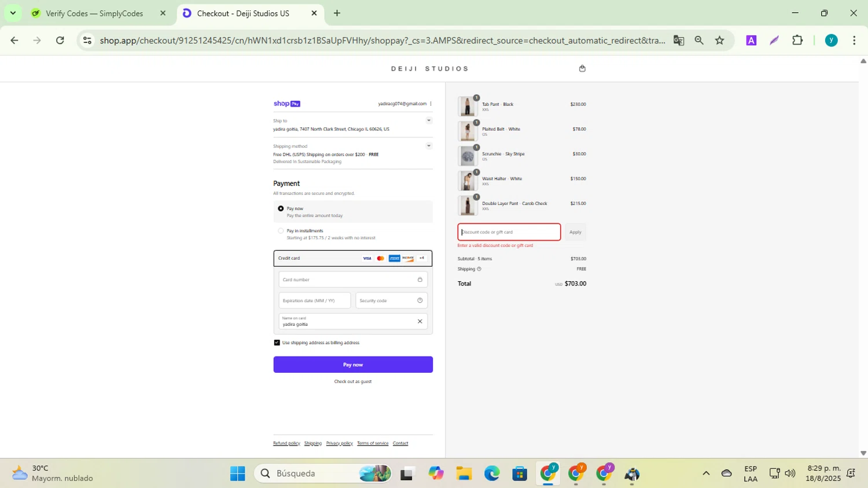Close the Checkout tab
This screenshot has width=868, height=488.
[x=314, y=13]
